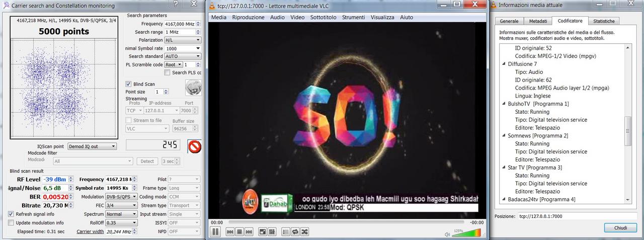Open Modulation DVB-S/QPSK dropdown
Image resolution: width=644 pixels, height=240 pixels.
pyautogui.click(x=121, y=197)
